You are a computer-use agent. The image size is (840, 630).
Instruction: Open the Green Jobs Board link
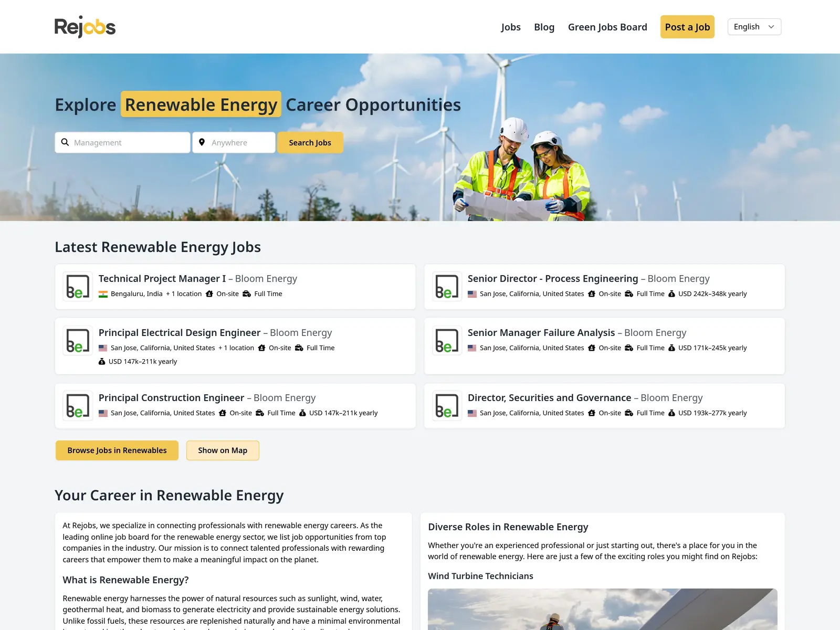tap(607, 27)
